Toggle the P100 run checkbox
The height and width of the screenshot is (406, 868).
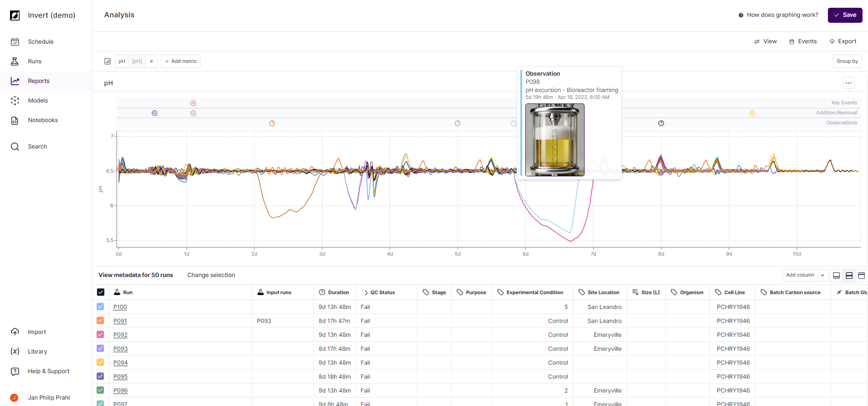[101, 307]
